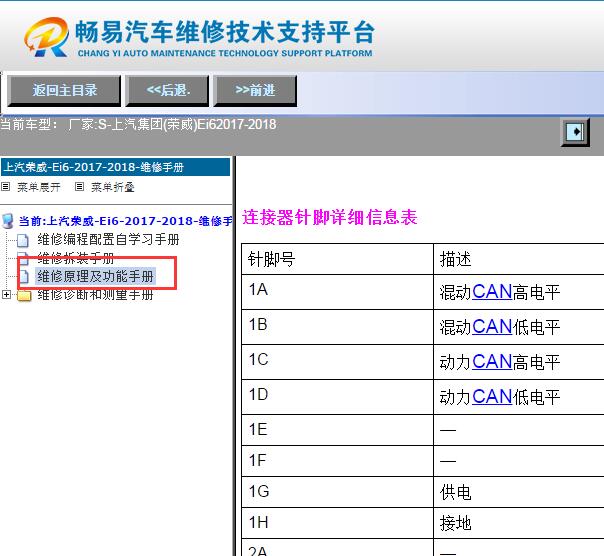Viewport: 604px width, 556px height.
Task: Click document icon beside 维修拆装手册
Action: click(x=23, y=258)
